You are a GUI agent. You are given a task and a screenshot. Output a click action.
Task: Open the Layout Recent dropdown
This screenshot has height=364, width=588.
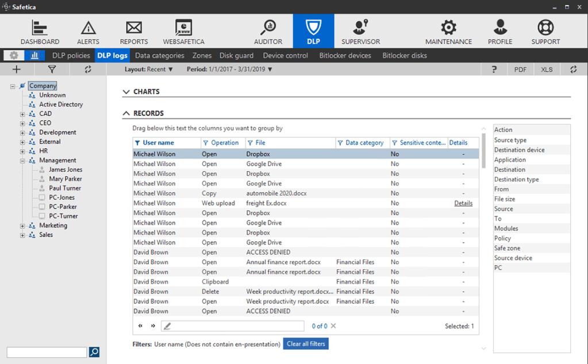149,69
